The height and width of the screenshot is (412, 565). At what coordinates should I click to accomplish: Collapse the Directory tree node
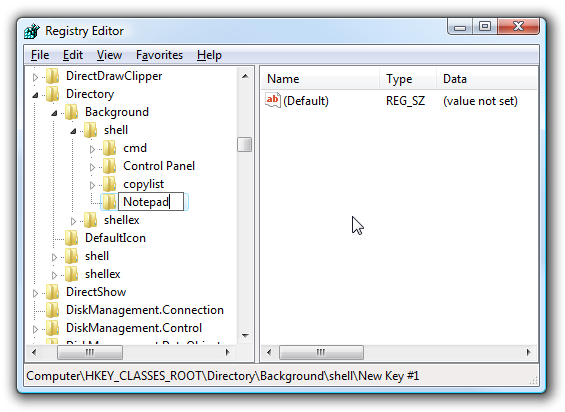[35, 95]
